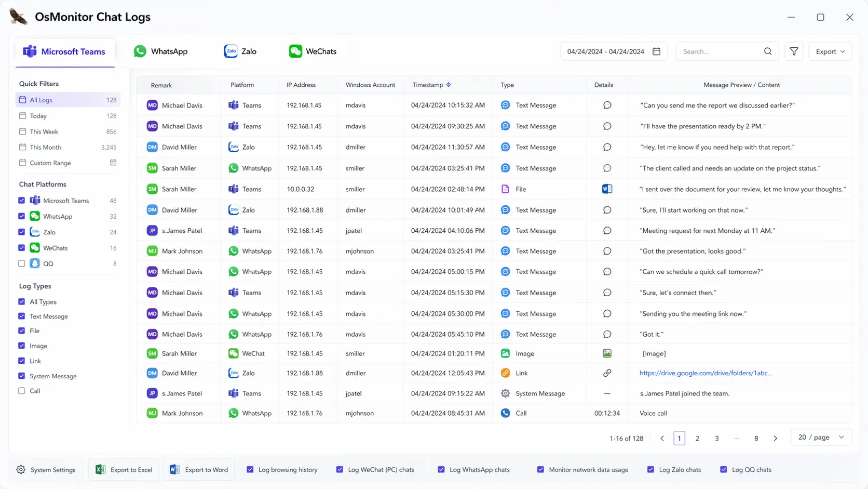The height and width of the screenshot is (489, 868).
Task: Click Export to Excel button
Action: point(124,470)
